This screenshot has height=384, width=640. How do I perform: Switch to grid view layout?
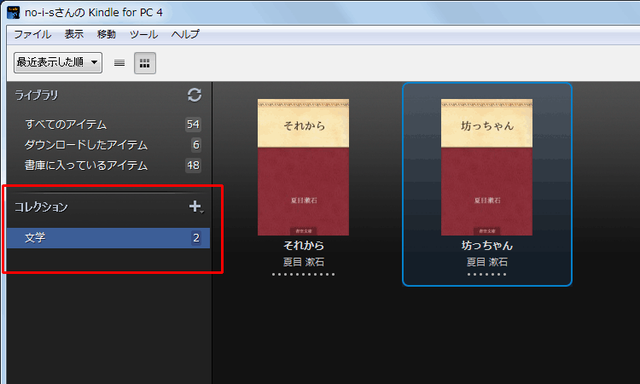click(145, 63)
